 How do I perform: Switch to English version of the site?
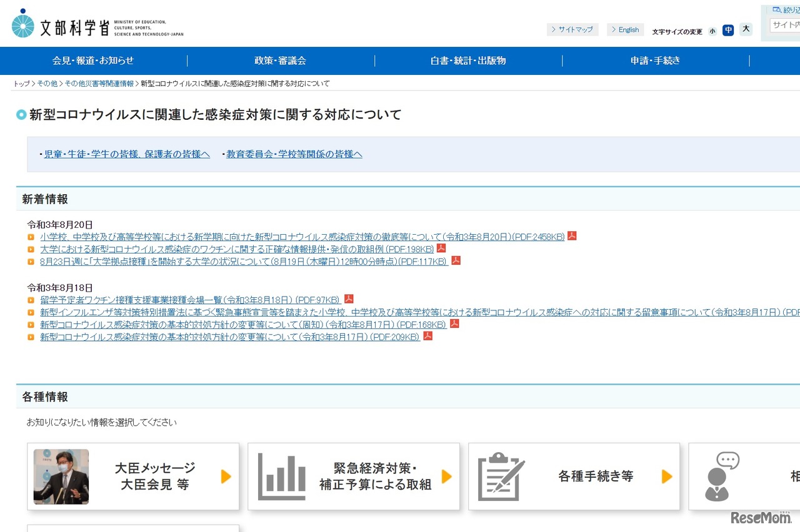point(625,29)
